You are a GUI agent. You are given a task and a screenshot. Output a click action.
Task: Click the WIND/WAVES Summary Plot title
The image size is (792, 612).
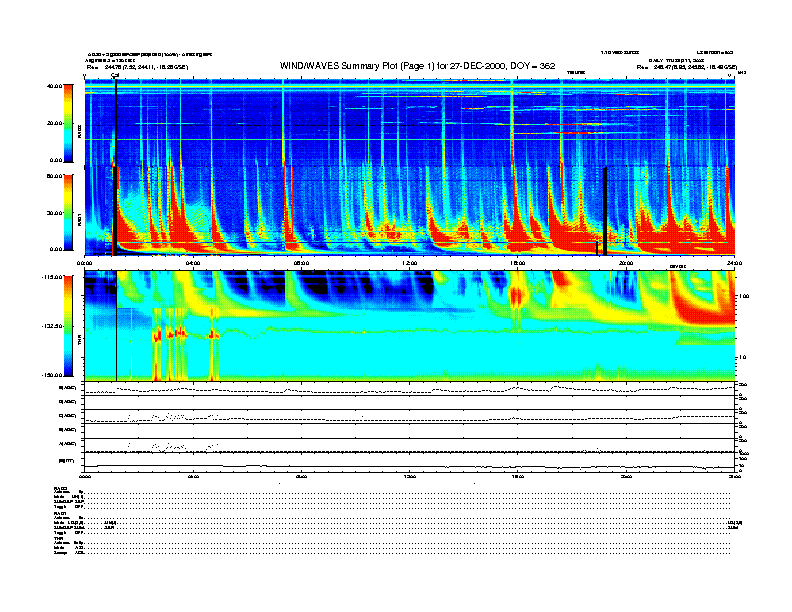tap(417, 66)
